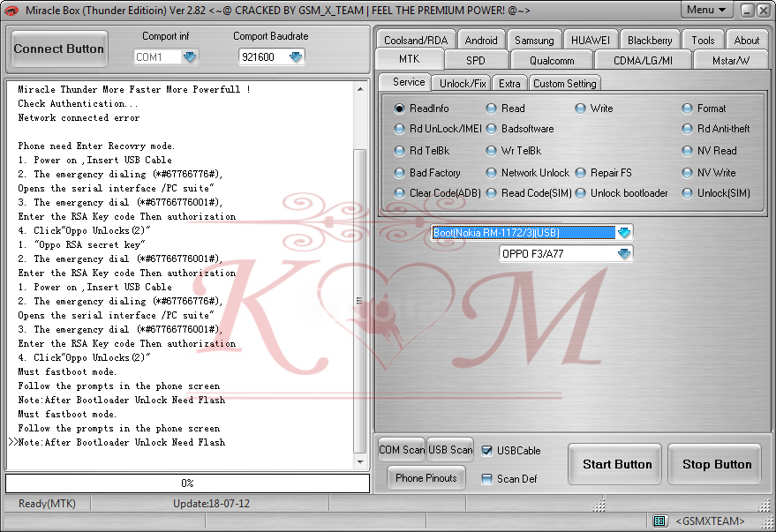
Task: Choose the Unlock(SIM) option
Action: pos(687,193)
